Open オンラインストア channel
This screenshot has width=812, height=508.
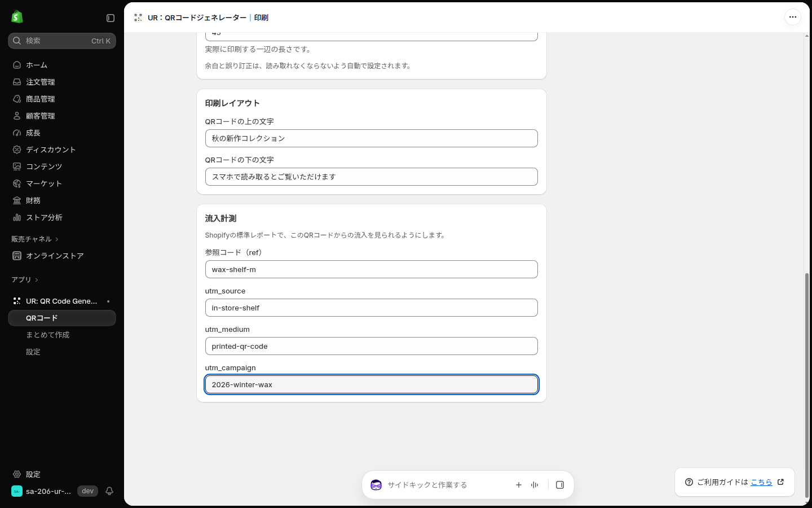click(x=62, y=256)
